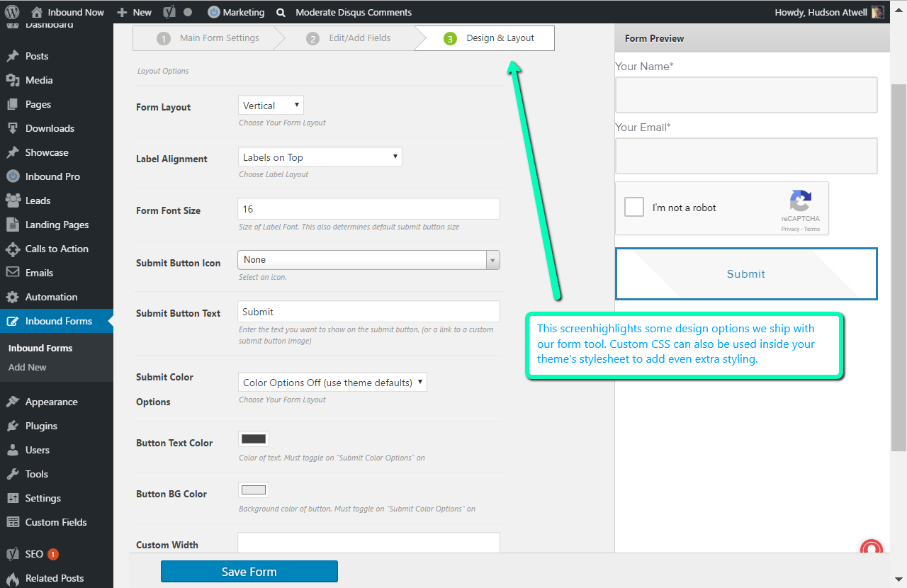Image resolution: width=907 pixels, height=588 pixels.
Task: Expand the Submit Button Icon select box
Action: coord(368,260)
